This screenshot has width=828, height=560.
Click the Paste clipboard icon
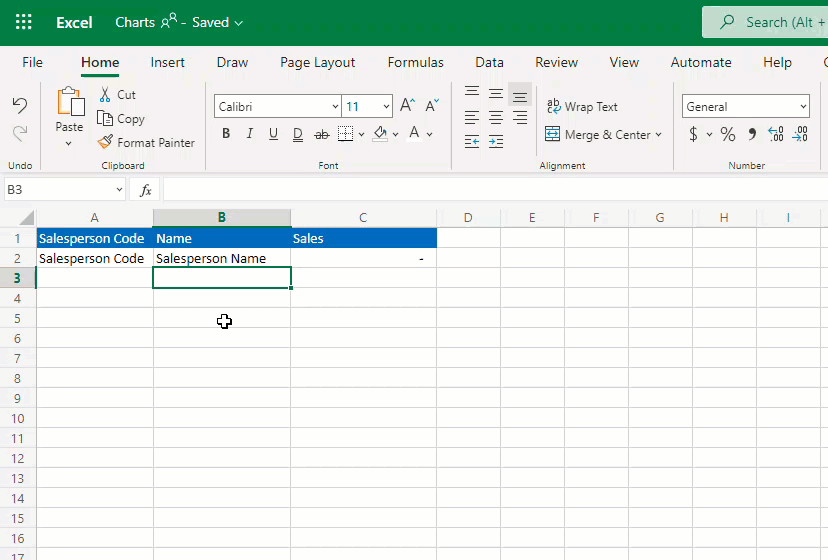[x=71, y=101]
